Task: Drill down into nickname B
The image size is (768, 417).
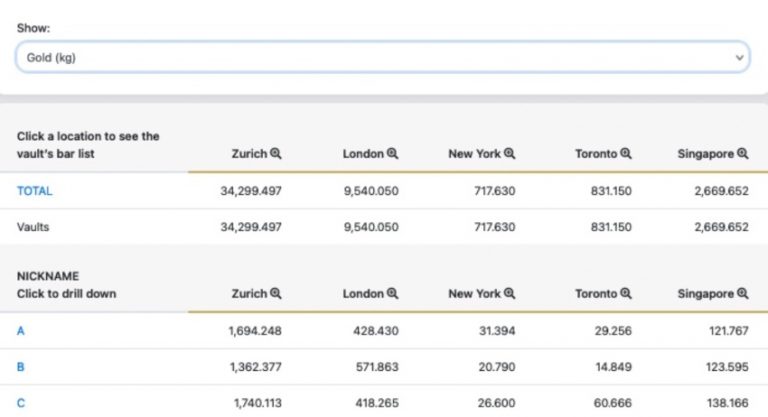Action: point(21,367)
